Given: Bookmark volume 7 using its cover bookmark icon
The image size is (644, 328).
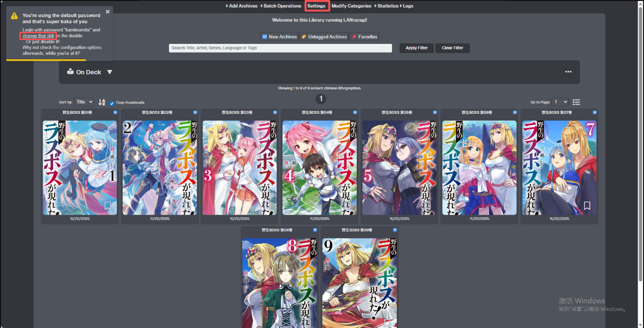Looking at the screenshot, I should tap(587, 206).
